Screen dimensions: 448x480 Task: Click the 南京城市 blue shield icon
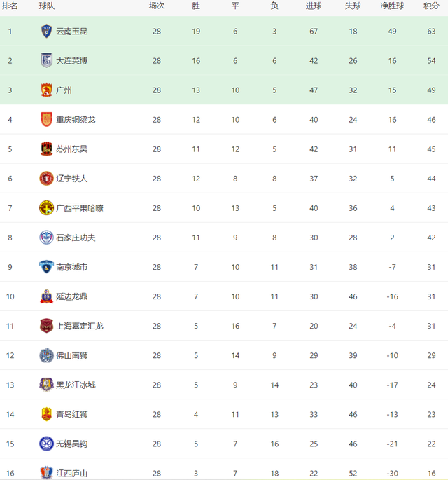(x=46, y=267)
